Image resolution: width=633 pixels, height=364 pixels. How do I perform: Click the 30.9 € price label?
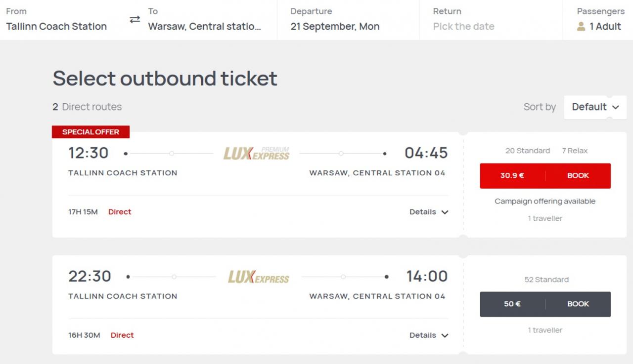(512, 176)
